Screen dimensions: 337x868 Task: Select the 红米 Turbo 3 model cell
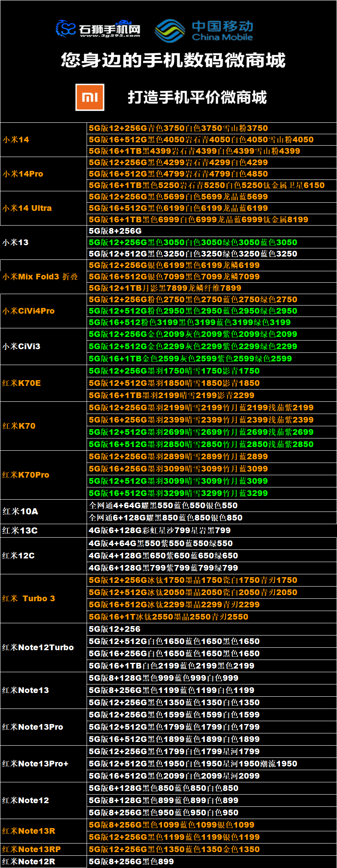pos(44,598)
